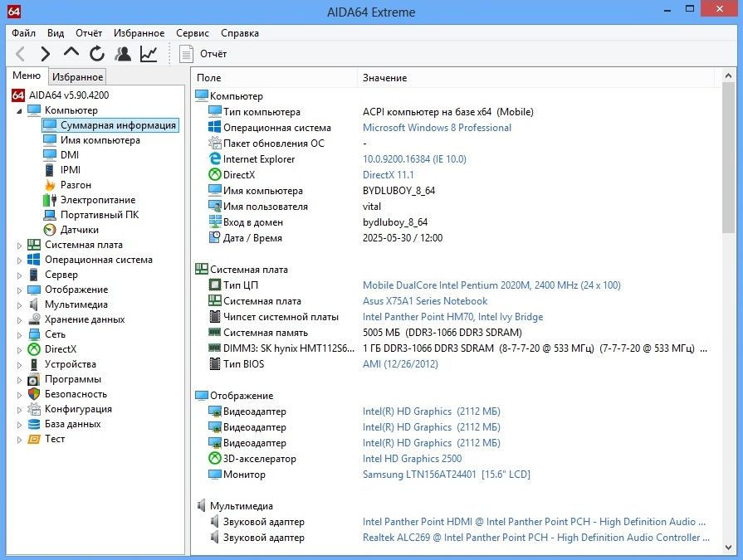Click the Internet Explorer row icon
Image resolution: width=743 pixels, height=560 pixels.
click(215, 159)
